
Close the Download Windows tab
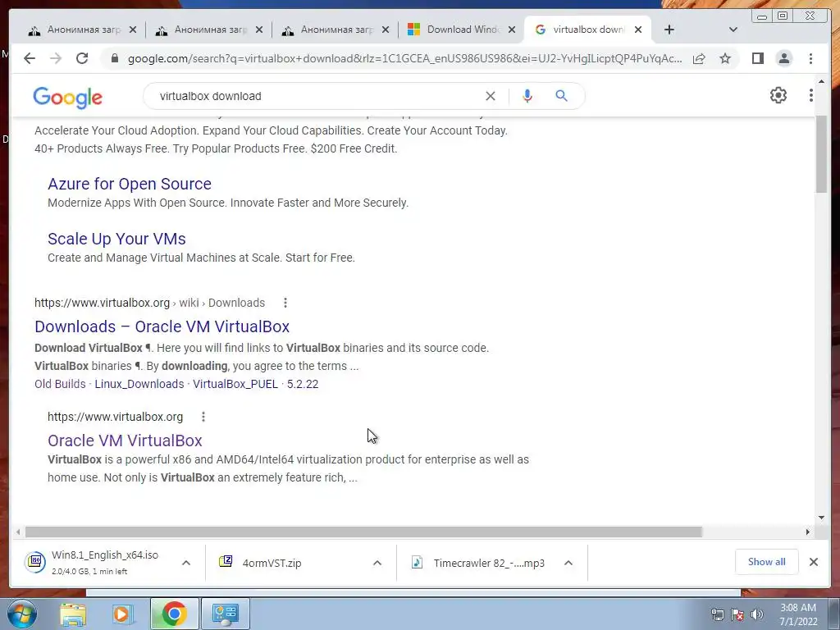point(512,30)
